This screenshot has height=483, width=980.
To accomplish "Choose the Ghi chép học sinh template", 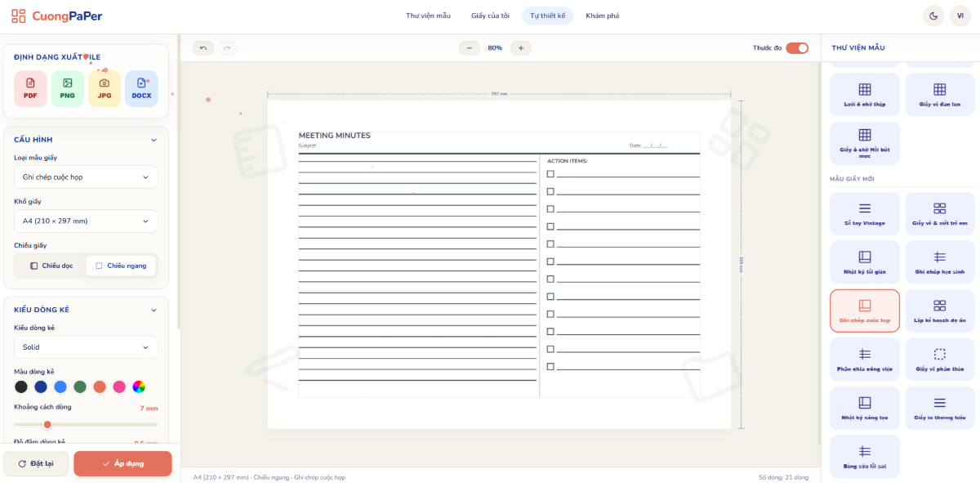I will [x=940, y=262].
